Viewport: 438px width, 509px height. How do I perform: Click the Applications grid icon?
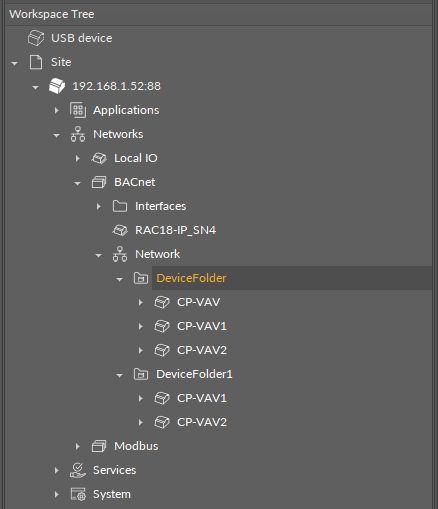[x=78, y=110]
